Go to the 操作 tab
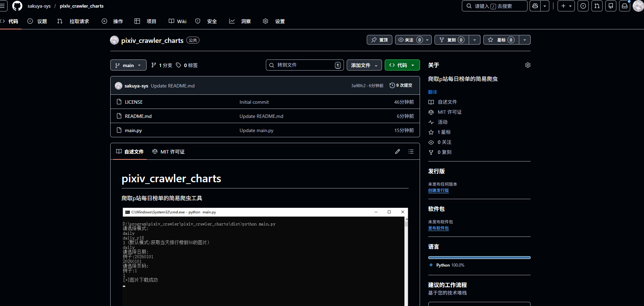 [x=112, y=21]
